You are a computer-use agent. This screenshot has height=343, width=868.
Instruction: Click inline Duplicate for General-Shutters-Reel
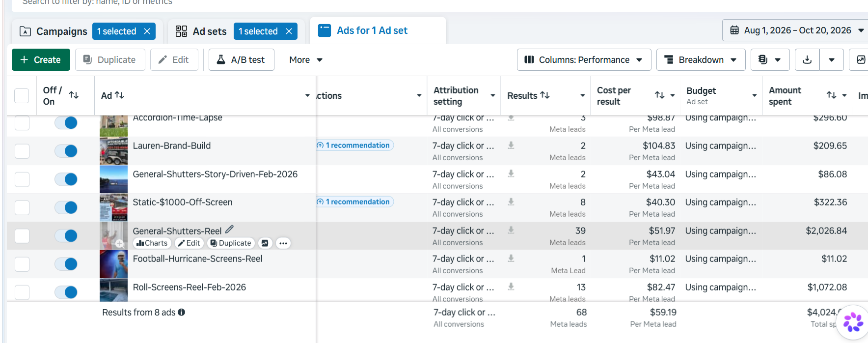pos(230,243)
